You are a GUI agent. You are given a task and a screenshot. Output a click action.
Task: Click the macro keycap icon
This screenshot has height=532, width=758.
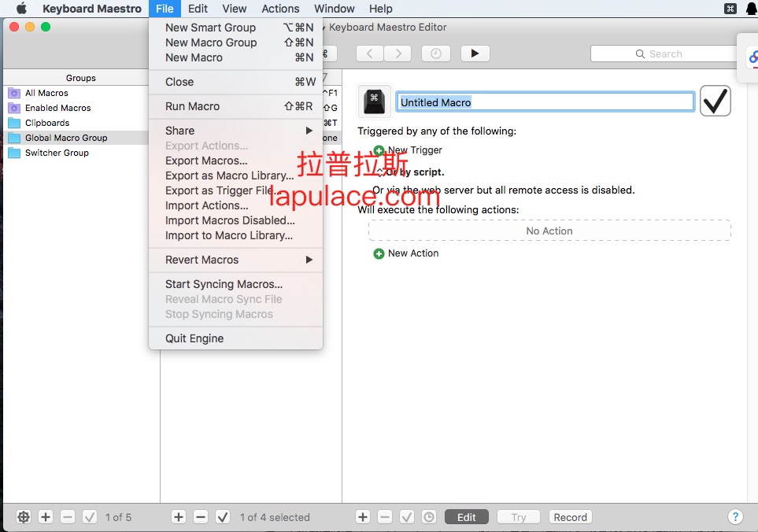point(375,101)
